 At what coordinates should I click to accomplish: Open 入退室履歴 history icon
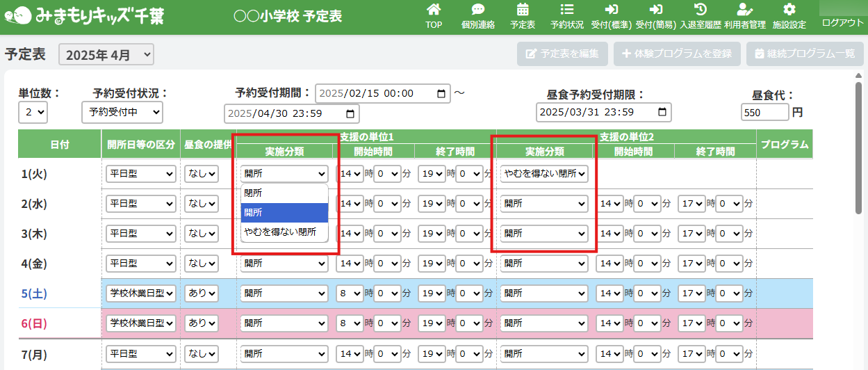[x=701, y=16]
